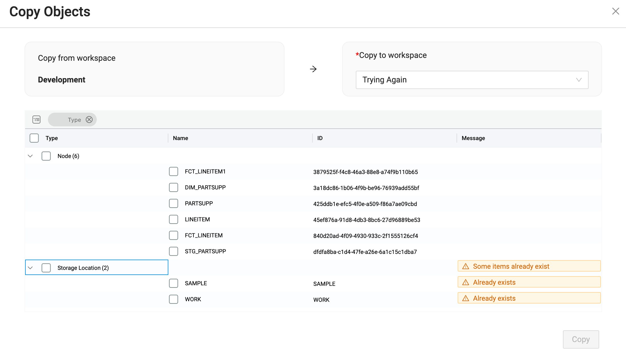
Task: Click the Message column header
Action: (473, 138)
